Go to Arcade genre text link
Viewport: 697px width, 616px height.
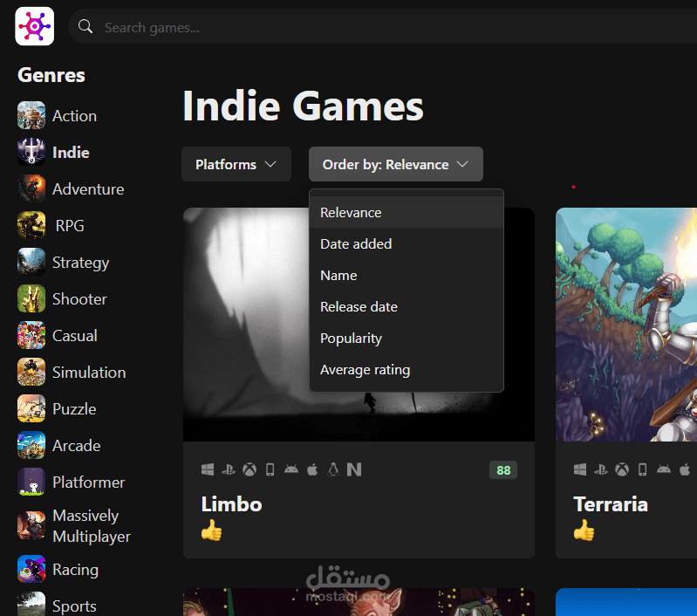[77, 446]
